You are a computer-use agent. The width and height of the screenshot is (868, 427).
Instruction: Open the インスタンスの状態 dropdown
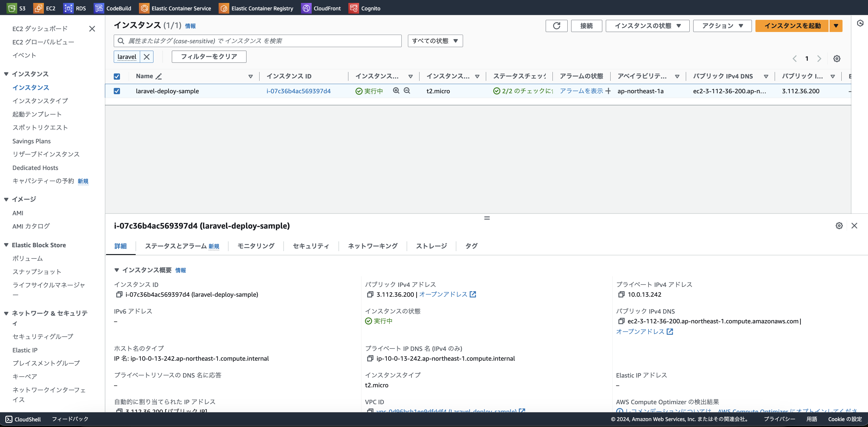[x=647, y=26]
